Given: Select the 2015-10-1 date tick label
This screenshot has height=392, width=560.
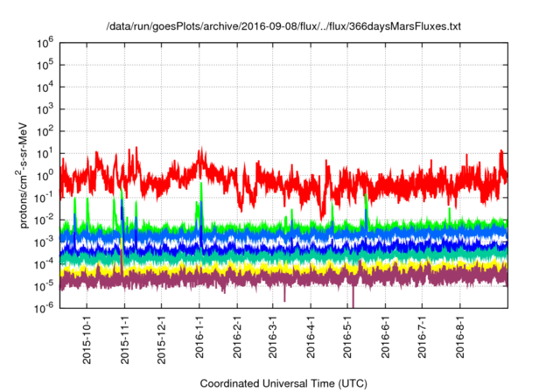Looking at the screenshot, I should tap(87, 336).
